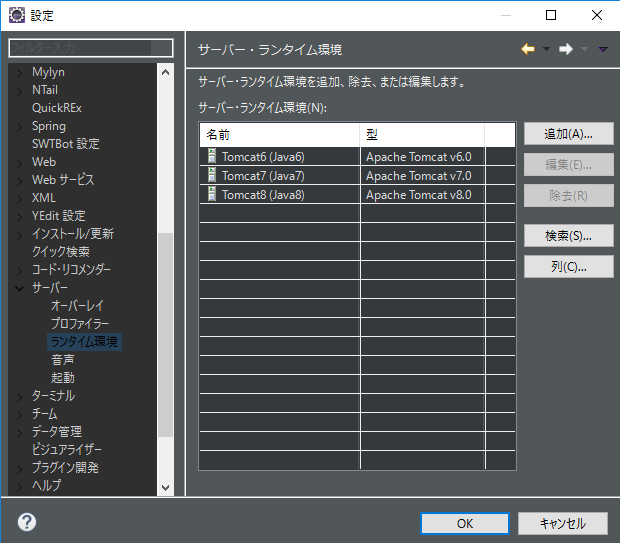Expand the NTail tree node
Screen dimensions: 620x543
tap(19, 91)
